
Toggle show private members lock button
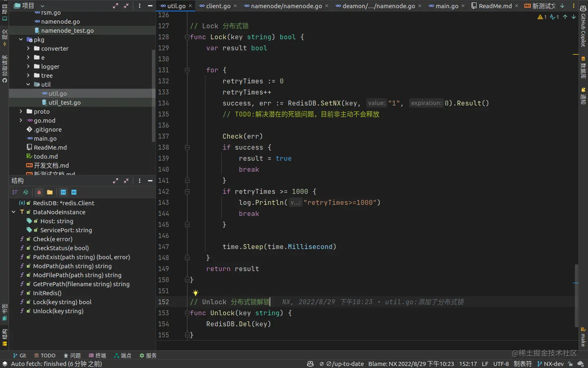[39, 192]
